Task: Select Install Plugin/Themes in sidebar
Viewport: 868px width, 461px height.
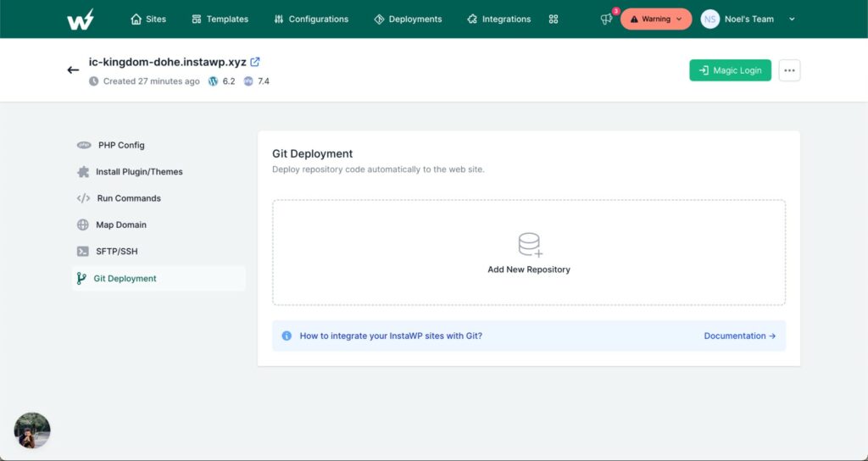Action: tap(159, 171)
